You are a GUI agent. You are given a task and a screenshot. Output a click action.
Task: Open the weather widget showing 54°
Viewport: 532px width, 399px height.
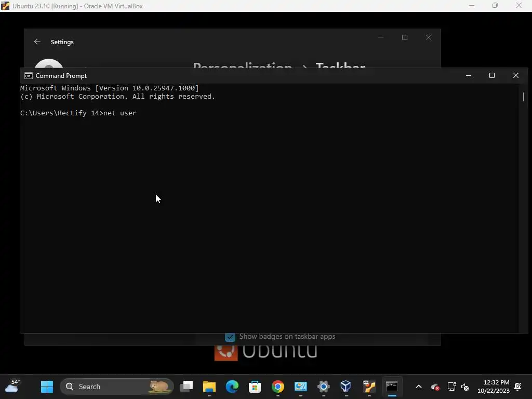point(12,386)
